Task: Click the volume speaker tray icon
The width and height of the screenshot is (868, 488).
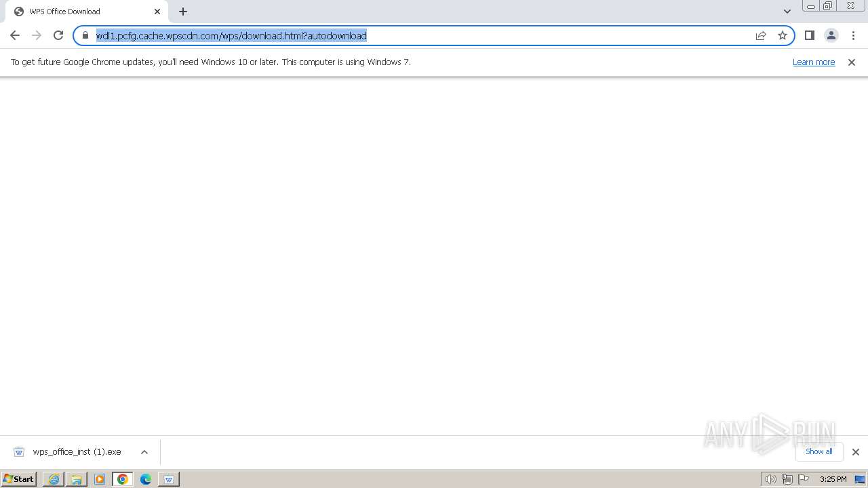Action: 770,479
